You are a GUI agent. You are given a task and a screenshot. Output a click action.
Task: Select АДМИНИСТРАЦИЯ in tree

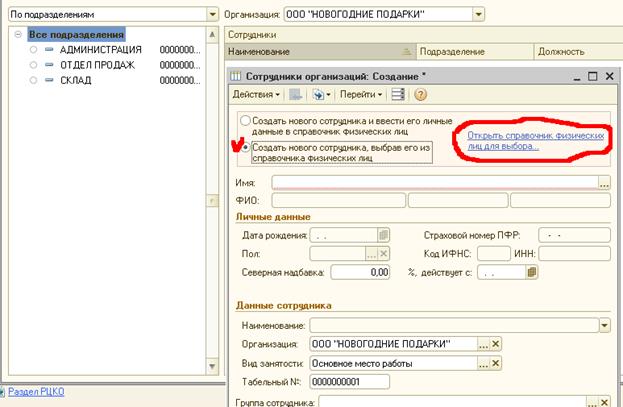click(x=101, y=50)
